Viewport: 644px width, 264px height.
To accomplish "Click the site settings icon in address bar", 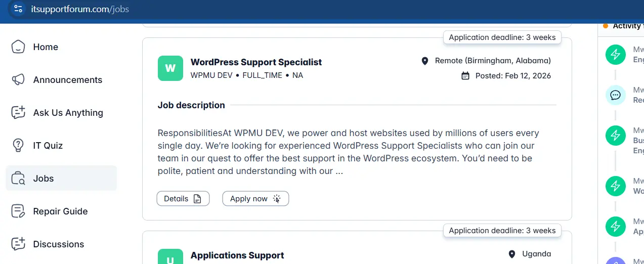I will tap(18, 9).
